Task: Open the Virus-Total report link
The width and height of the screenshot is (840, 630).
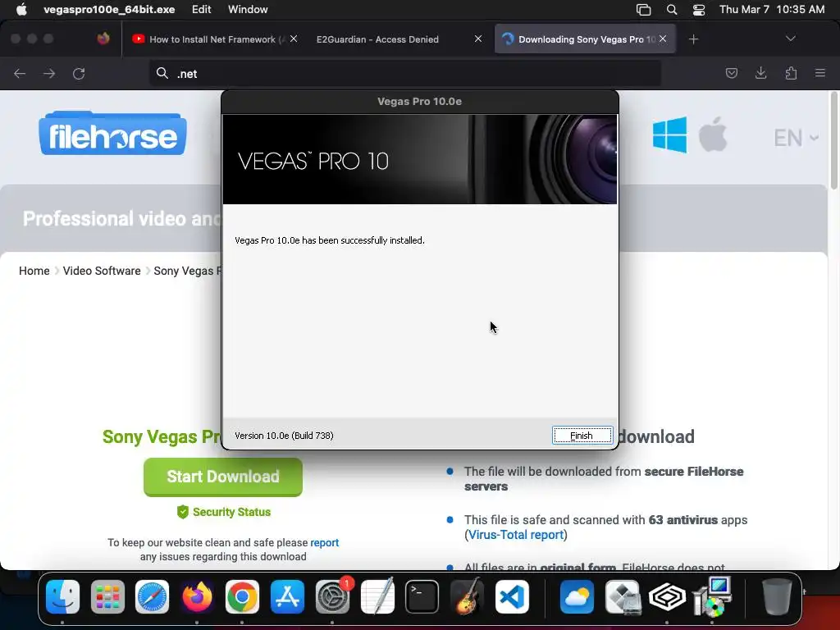Action: [516, 535]
